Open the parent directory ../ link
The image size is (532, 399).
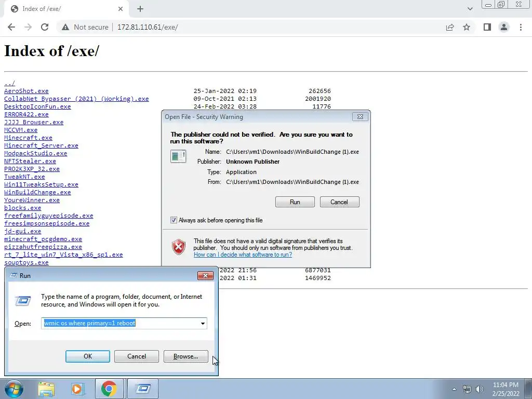coord(9,83)
